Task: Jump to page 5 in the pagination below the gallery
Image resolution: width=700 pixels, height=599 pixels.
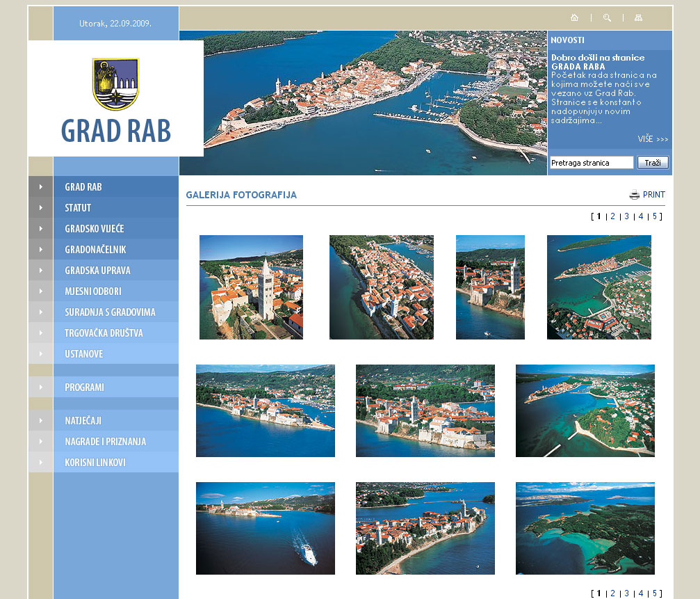Action: [654, 593]
